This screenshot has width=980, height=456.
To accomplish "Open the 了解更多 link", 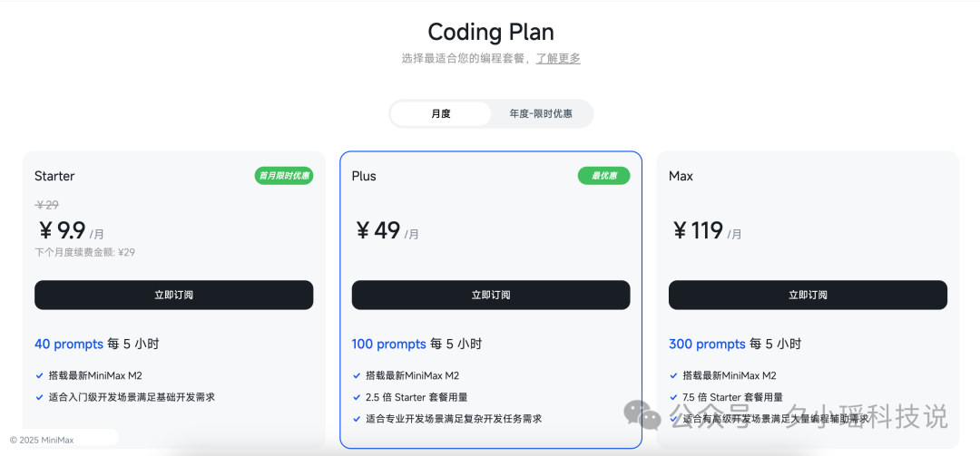I will 558,59.
